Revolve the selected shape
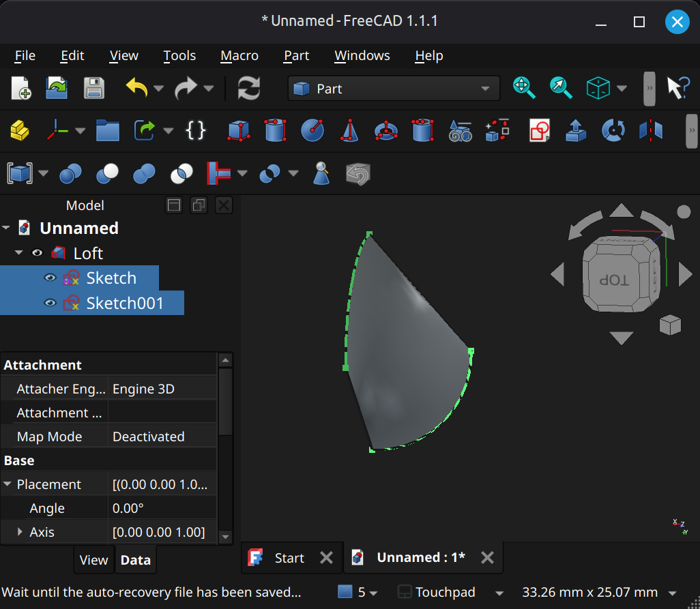Image resolution: width=700 pixels, height=609 pixels. coord(613,131)
